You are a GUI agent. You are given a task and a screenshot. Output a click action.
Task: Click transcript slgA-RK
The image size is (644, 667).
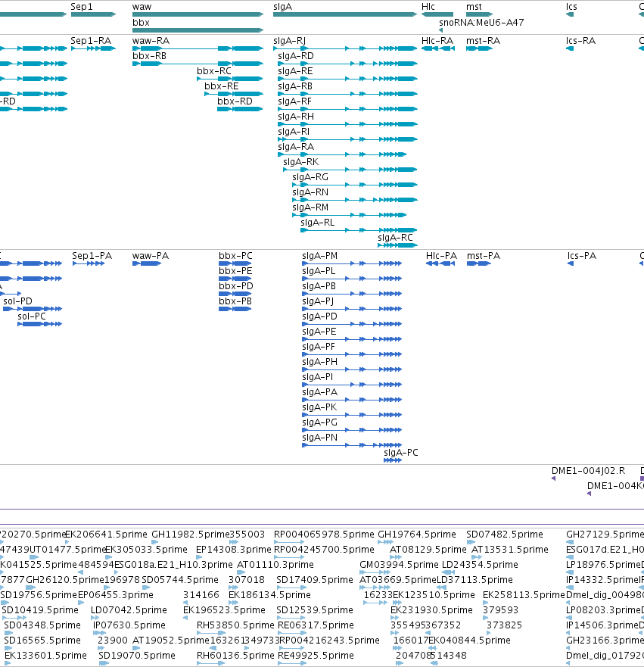point(350,170)
